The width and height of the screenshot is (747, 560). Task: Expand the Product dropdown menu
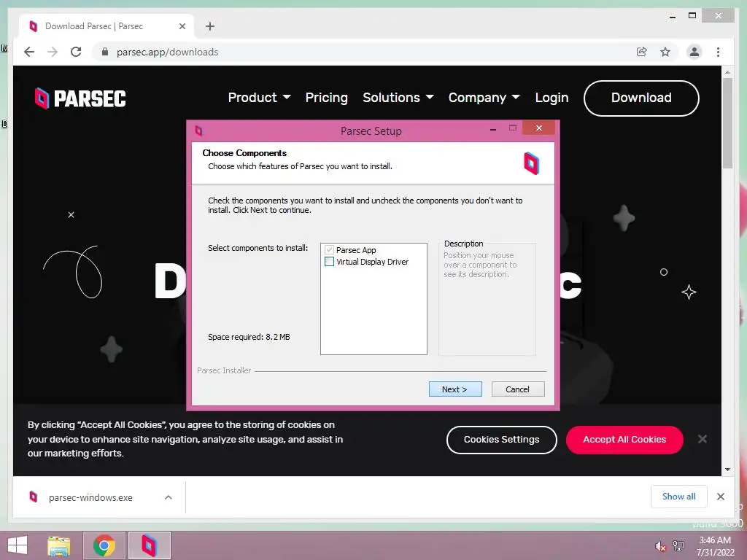point(259,98)
